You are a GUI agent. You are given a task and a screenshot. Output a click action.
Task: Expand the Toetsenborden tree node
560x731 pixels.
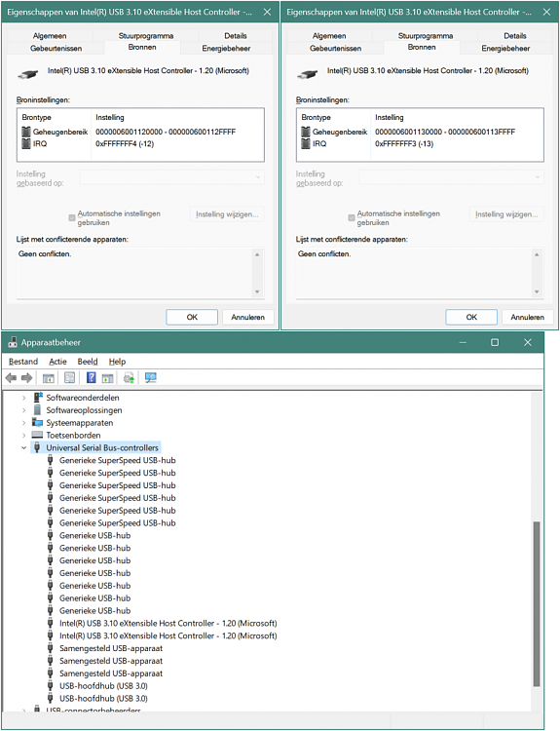(23, 436)
